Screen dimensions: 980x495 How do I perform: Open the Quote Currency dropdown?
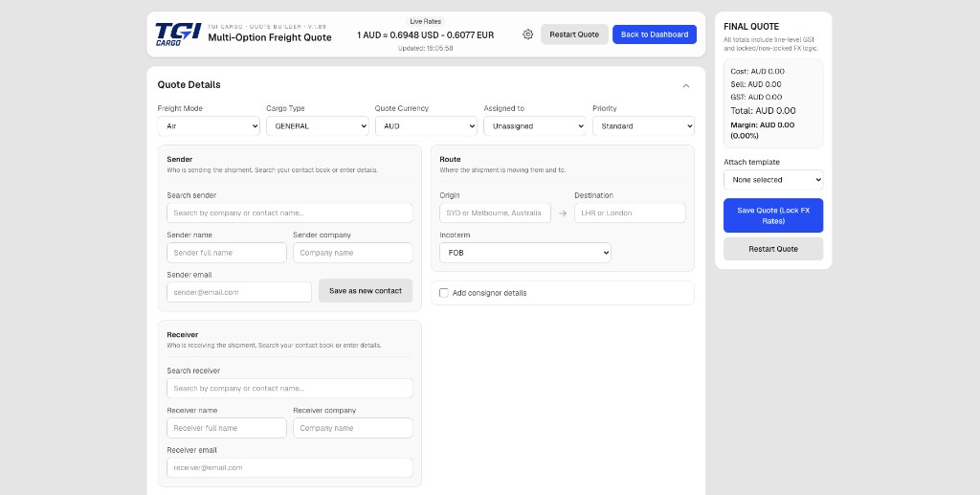(426, 126)
